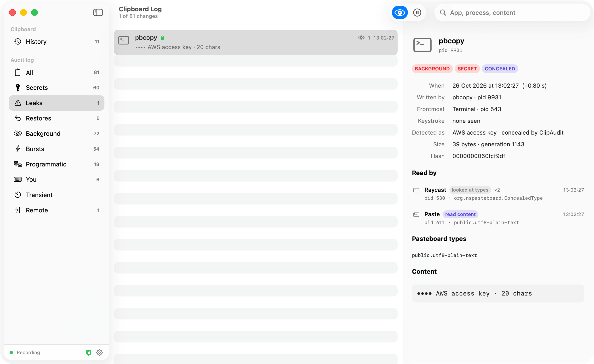594x364 pixels.
Task: Click the gears Programmatic icon
Action: click(x=17, y=165)
